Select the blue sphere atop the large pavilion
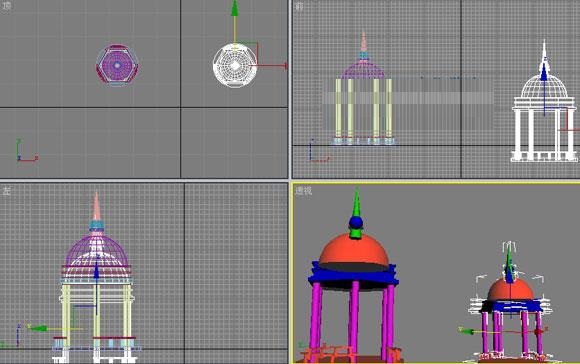580x364 pixels. click(x=356, y=223)
